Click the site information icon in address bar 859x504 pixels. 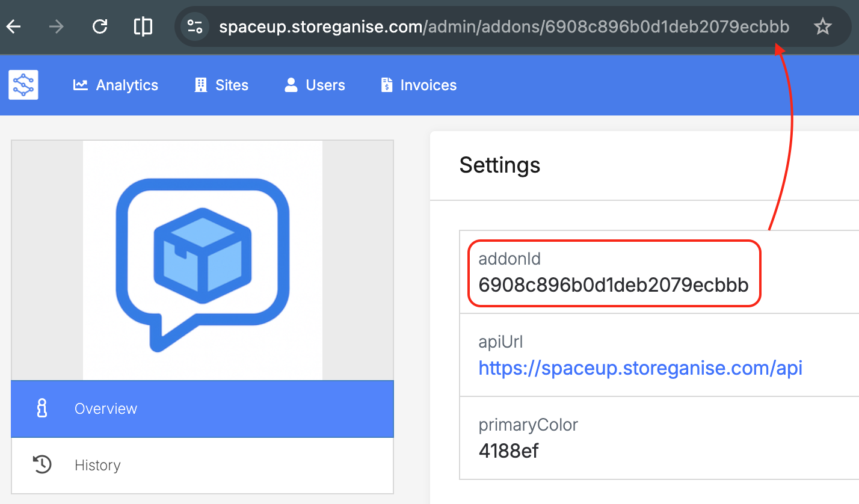(194, 26)
